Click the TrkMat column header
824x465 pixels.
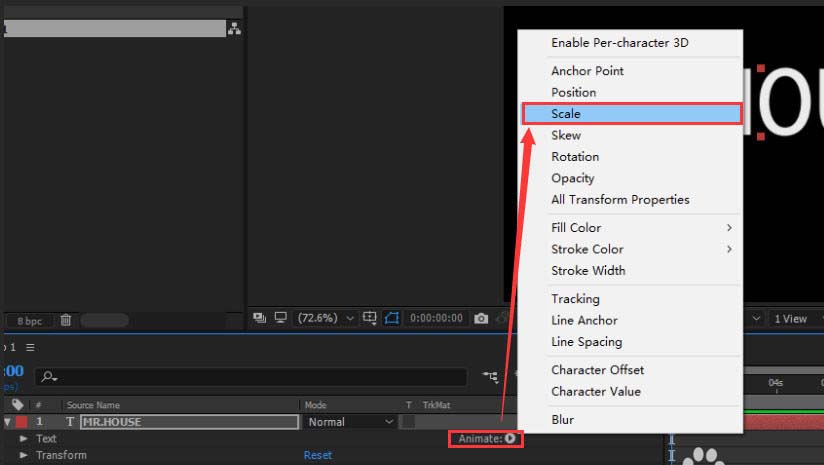tap(436, 405)
